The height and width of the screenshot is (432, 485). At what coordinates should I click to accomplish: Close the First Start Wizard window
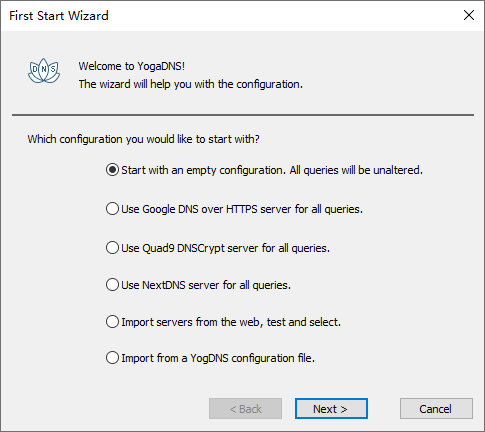(469, 15)
